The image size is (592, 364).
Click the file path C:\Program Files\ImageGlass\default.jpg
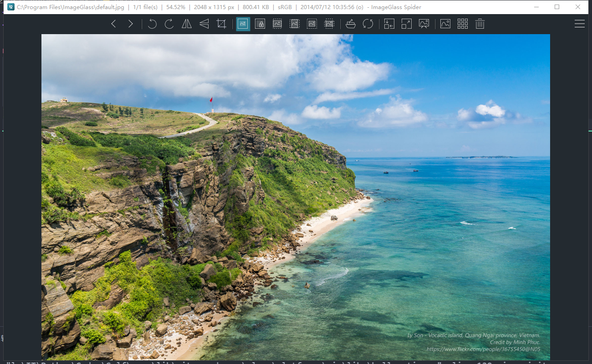pos(71,7)
